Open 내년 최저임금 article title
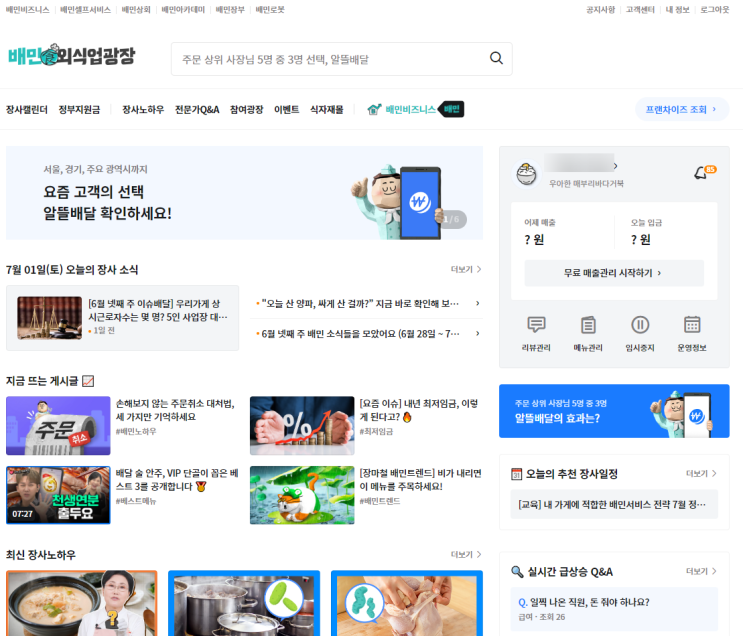Screen dimensions: 743x636 tap(418, 410)
